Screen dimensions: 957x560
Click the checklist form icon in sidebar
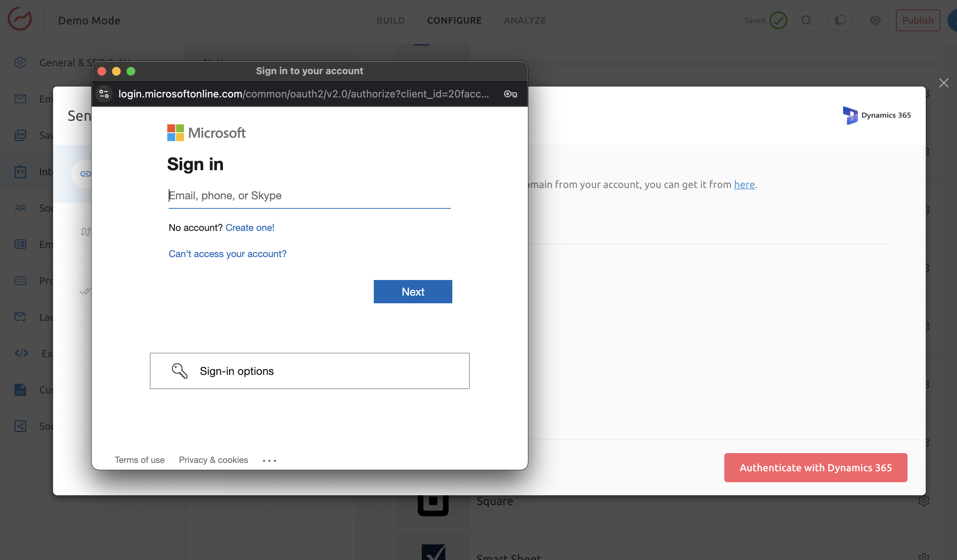tap(20, 280)
